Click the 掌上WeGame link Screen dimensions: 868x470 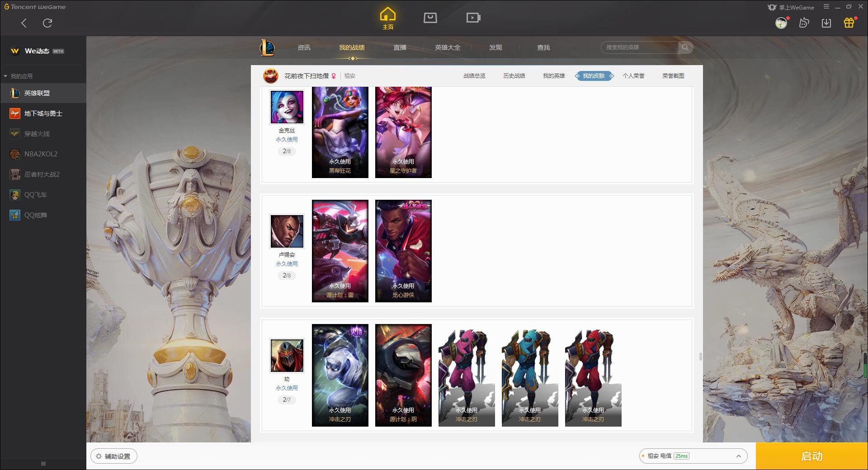791,7
